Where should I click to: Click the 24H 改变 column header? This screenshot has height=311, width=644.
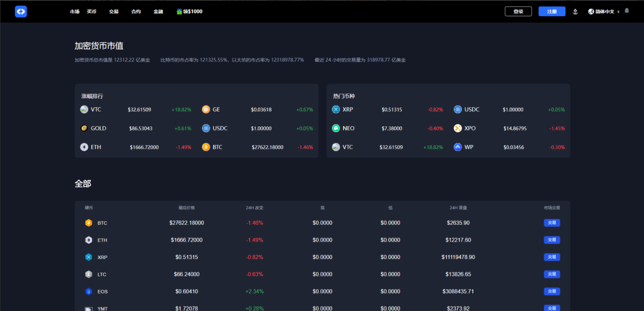click(x=254, y=208)
